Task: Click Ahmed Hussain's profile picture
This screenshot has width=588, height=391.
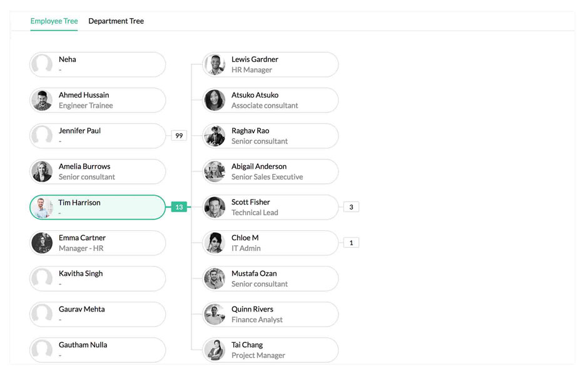Action: [x=42, y=100]
